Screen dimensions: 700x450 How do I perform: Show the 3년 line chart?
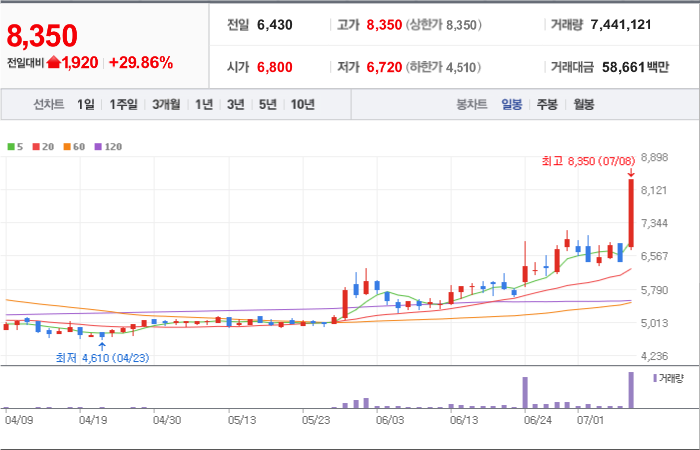236,104
